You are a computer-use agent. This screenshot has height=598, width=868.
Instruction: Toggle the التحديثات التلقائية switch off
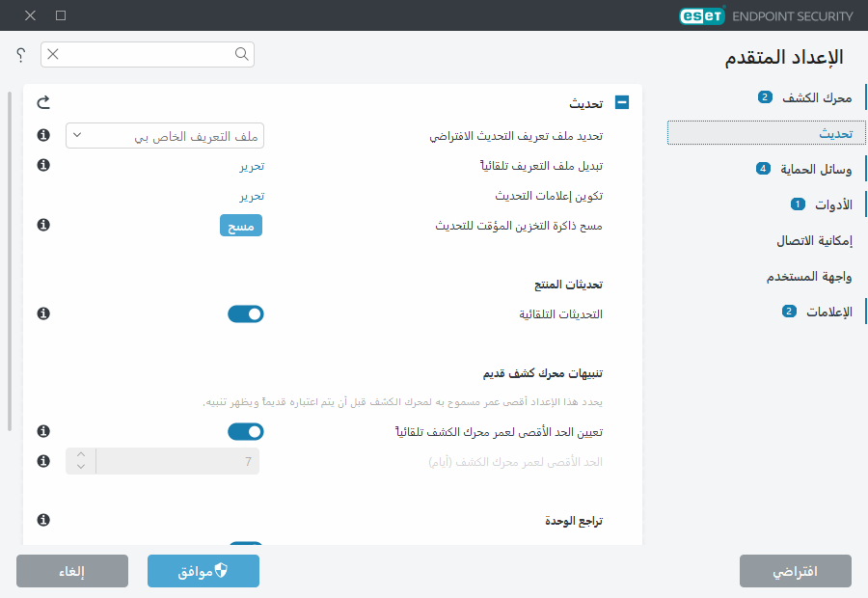tap(246, 313)
